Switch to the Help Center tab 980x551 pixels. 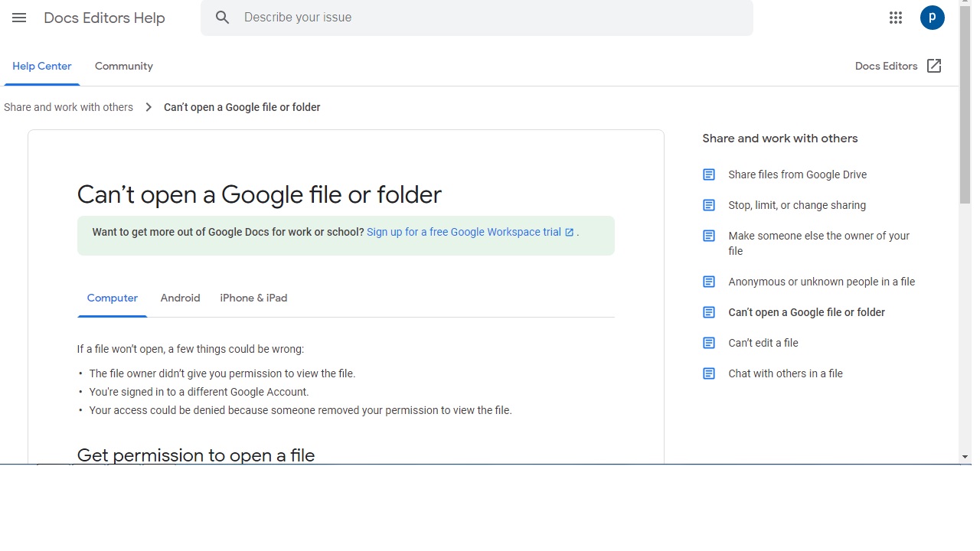click(42, 66)
